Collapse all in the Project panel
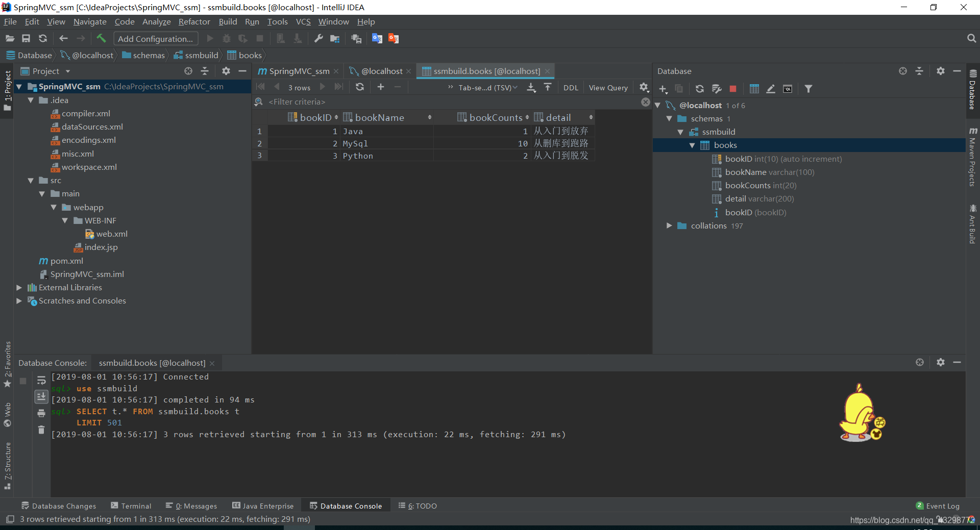The height and width of the screenshot is (530, 980). [x=205, y=71]
